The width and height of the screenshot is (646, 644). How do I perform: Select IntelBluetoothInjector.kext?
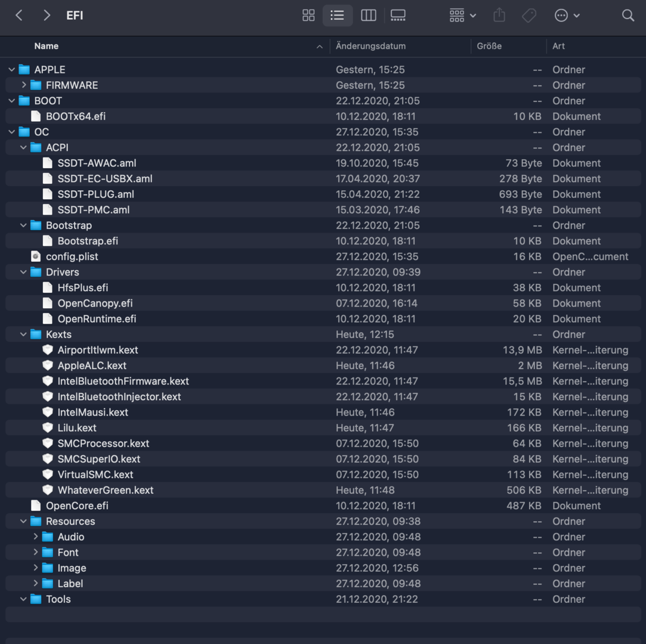click(x=119, y=397)
